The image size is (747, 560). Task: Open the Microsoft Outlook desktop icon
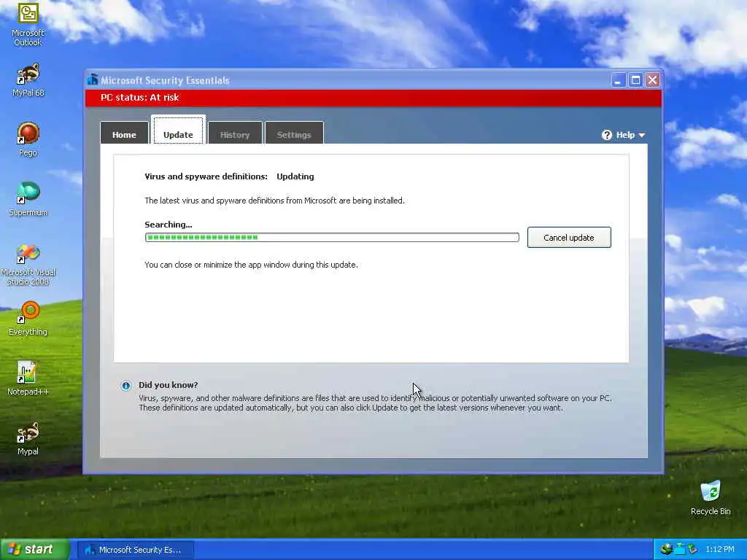(28, 24)
